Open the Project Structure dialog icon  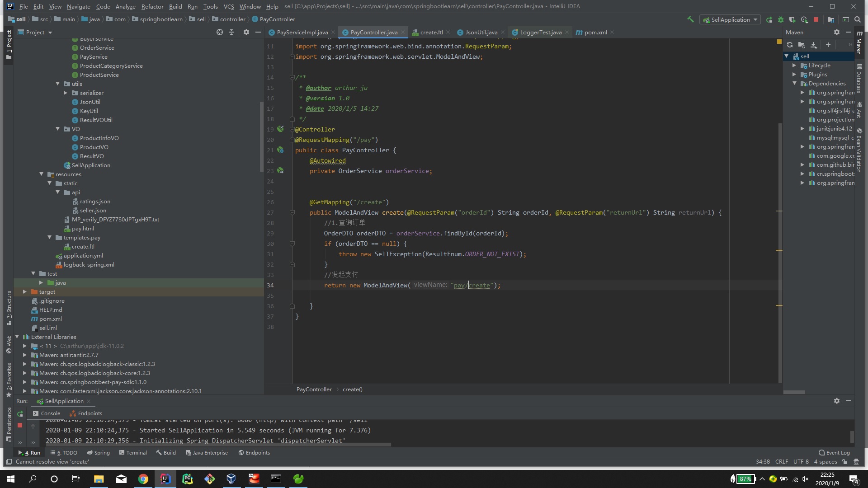pyautogui.click(x=831, y=19)
